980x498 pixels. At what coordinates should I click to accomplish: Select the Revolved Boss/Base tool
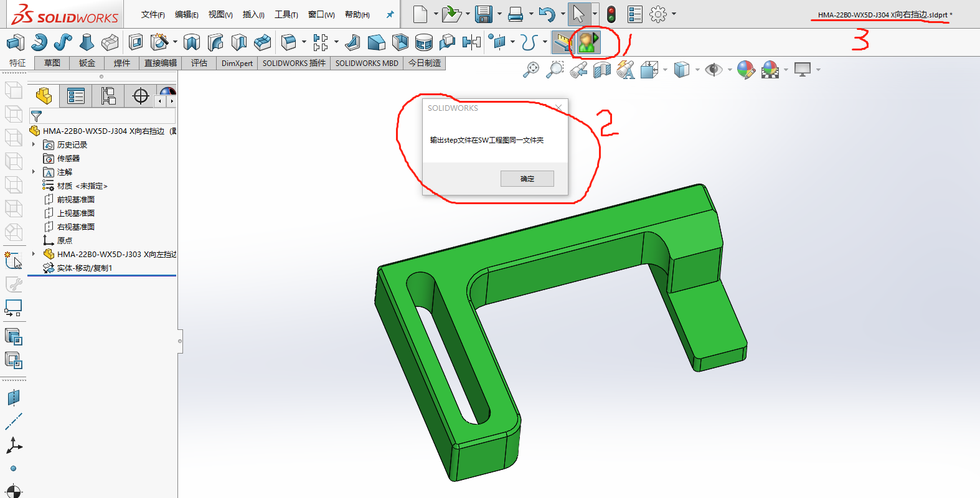click(39, 42)
